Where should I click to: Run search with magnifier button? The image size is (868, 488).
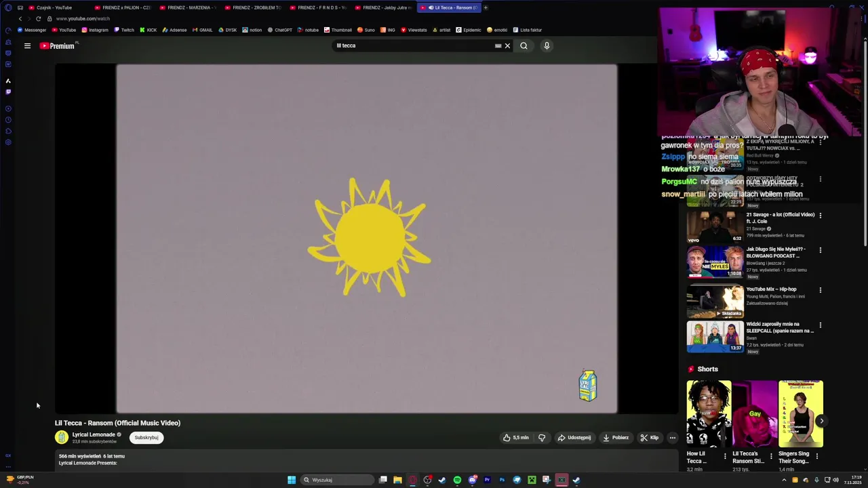pyautogui.click(x=524, y=46)
